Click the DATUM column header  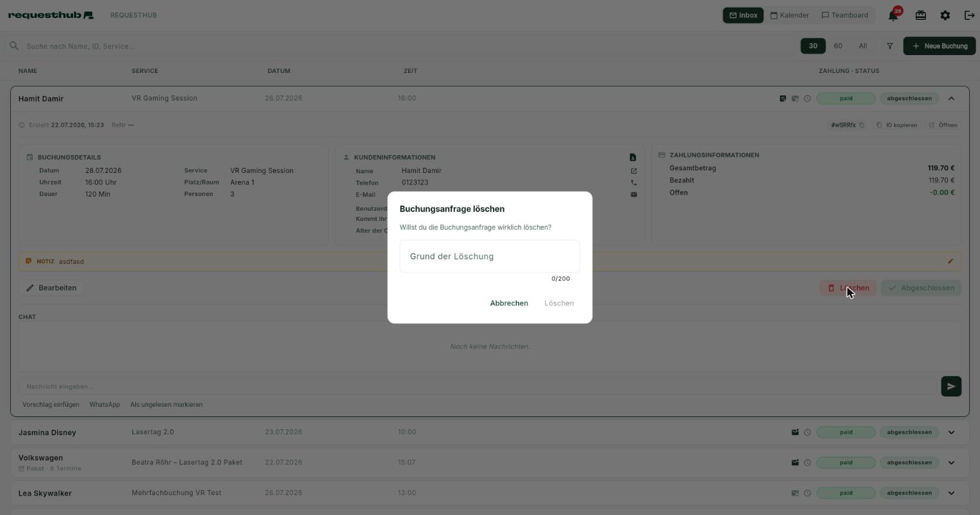279,71
